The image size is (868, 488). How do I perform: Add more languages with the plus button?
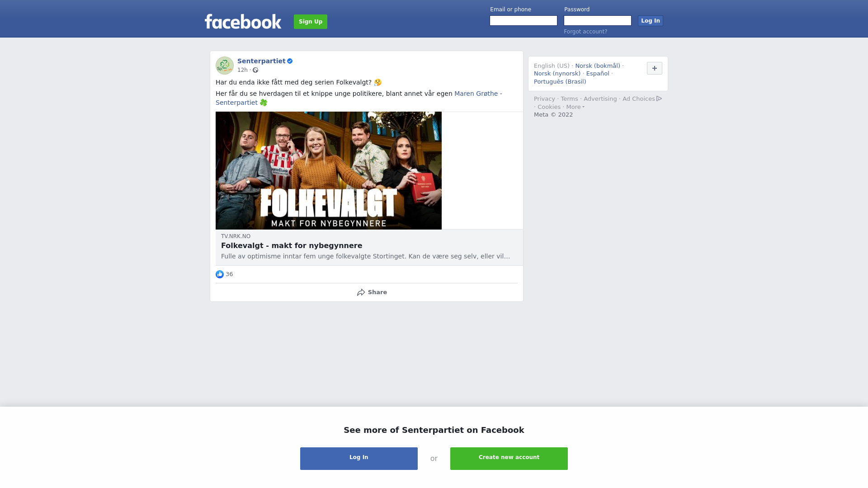tap(655, 68)
